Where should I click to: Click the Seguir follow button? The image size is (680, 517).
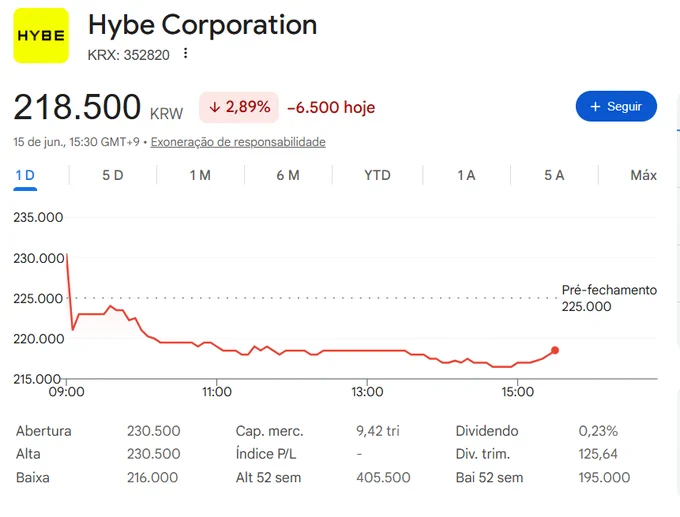pos(616,106)
